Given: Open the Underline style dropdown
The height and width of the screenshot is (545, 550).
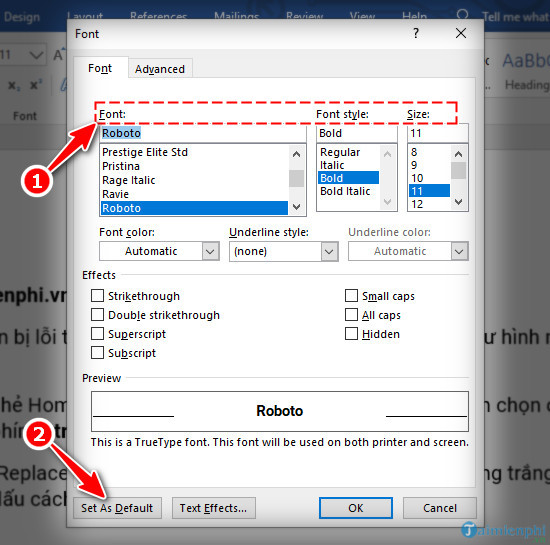Looking at the screenshot, I should click(x=329, y=251).
